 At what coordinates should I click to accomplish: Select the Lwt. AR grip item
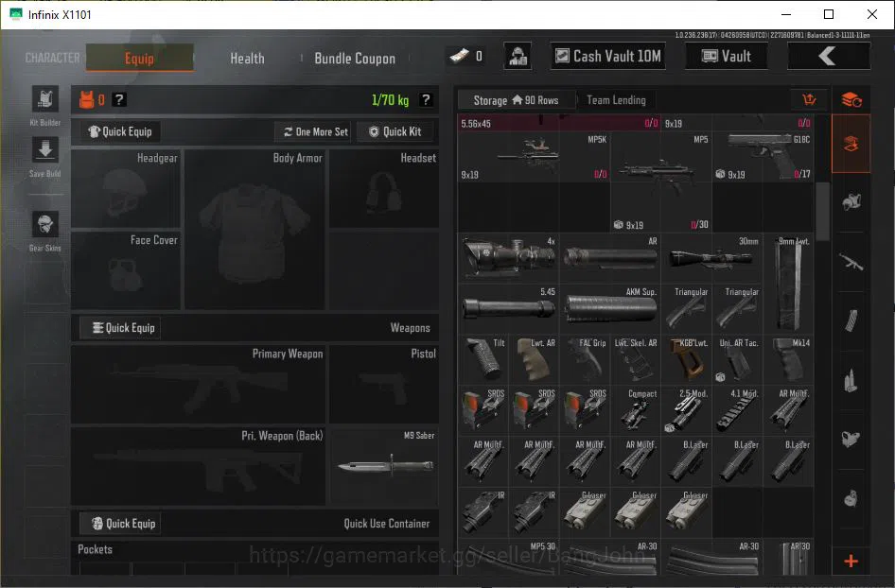534,359
